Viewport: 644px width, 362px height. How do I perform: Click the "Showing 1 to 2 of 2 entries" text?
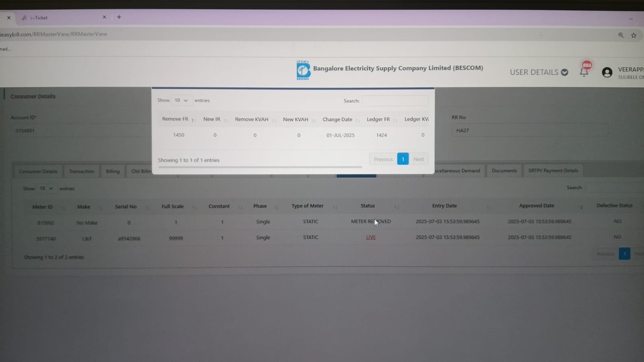(x=54, y=257)
